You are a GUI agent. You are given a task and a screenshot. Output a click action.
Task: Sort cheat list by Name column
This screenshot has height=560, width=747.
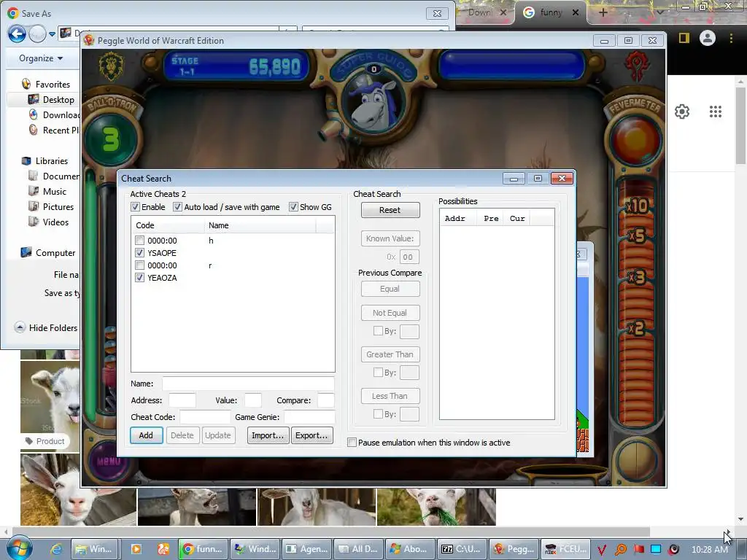pos(260,225)
